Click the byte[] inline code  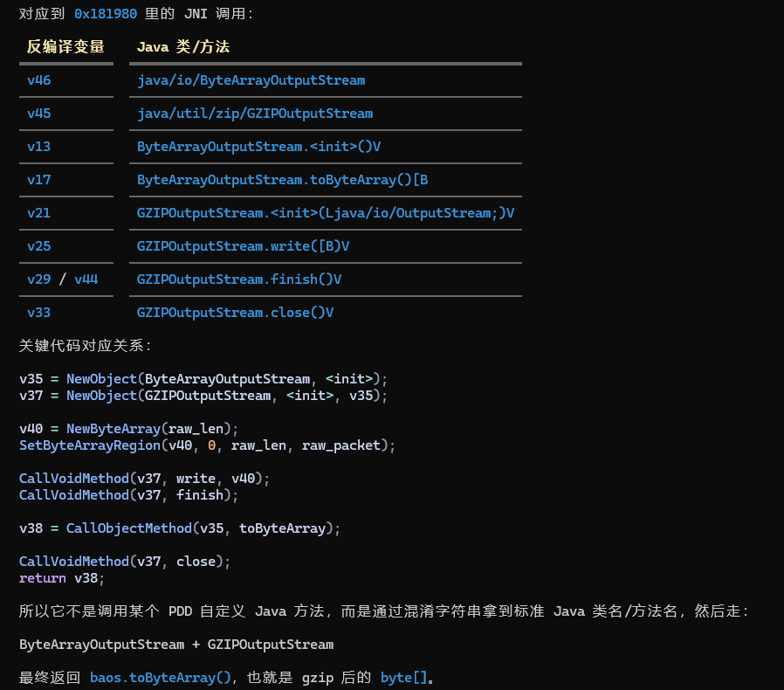tap(404, 678)
